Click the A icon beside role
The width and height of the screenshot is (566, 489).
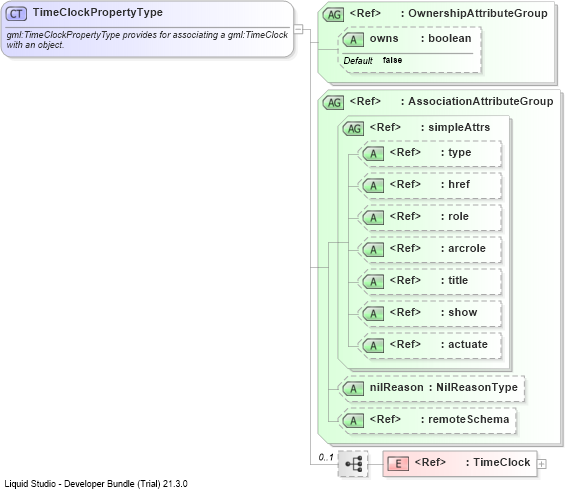point(373,218)
